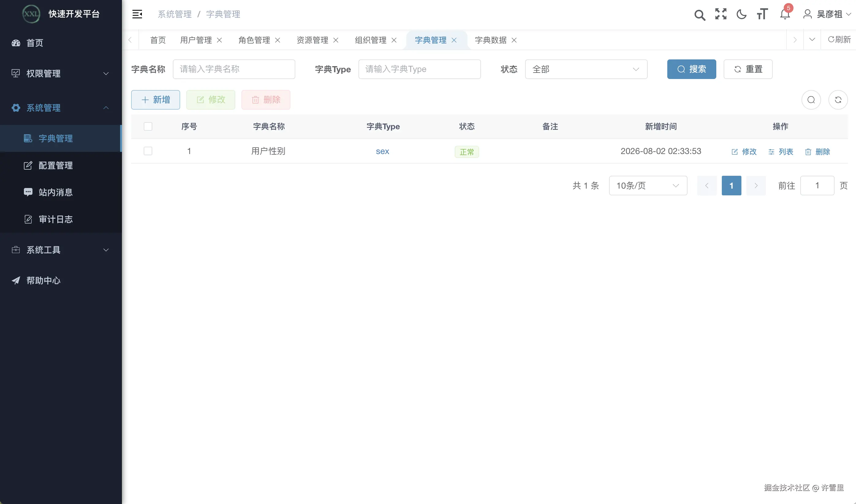Close the 字典管理 tab
Image resolution: width=856 pixels, height=504 pixels.
(x=454, y=40)
